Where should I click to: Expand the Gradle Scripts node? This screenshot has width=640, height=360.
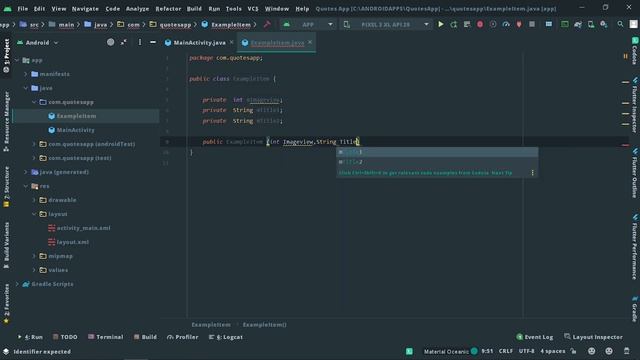(17, 284)
